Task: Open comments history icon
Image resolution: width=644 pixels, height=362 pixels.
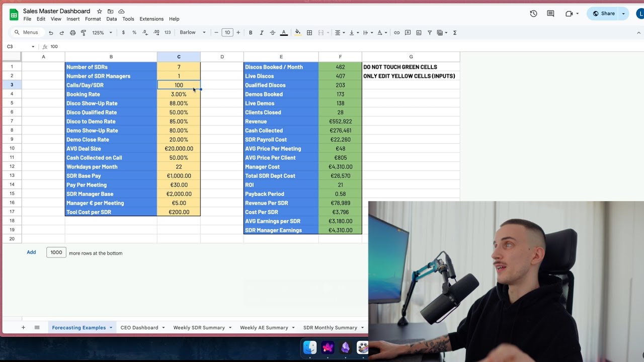Action: pos(550,14)
